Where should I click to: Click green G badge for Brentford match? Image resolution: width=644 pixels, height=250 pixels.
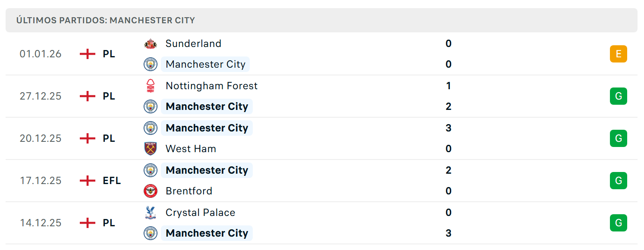[618, 181]
